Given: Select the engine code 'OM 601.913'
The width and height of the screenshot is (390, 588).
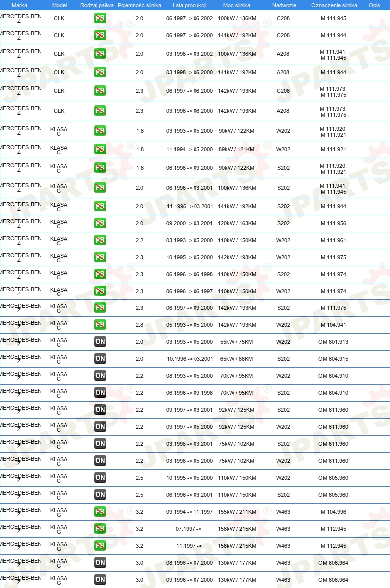Looking at the screenshot, I should point(333,342).
